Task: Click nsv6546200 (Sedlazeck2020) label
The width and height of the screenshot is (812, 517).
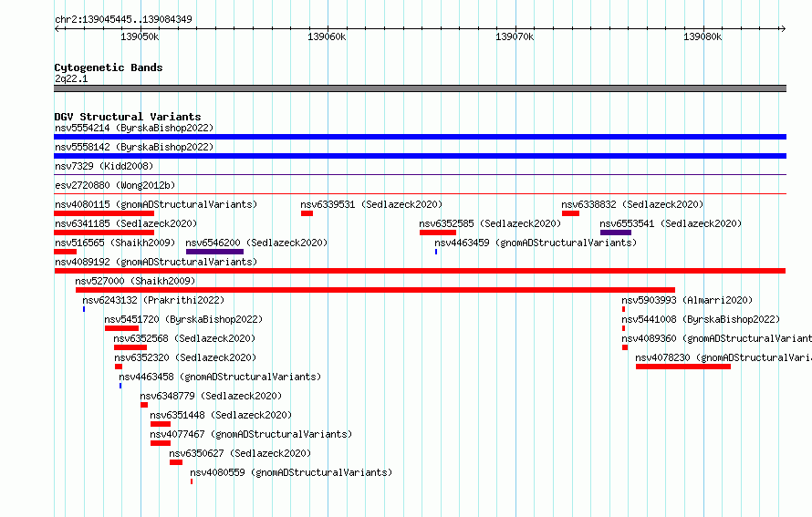Action: click(256, 243)
